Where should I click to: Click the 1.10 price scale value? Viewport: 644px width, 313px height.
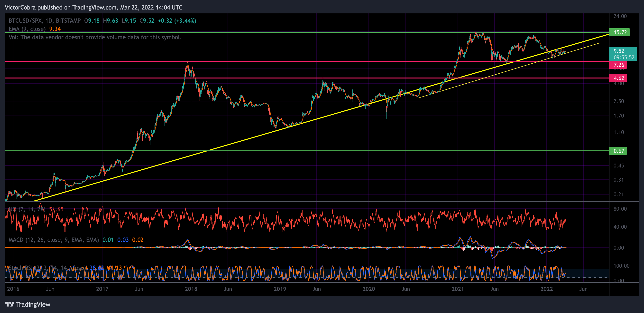tap(619, 132)
